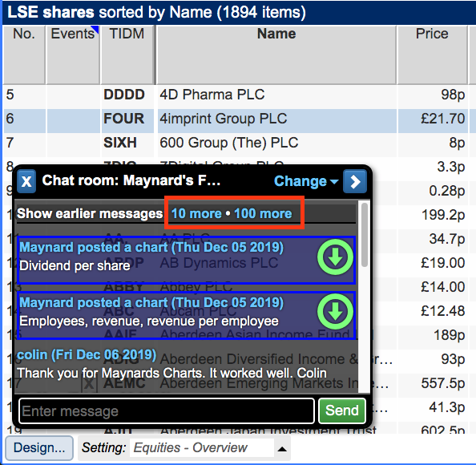476x465 pixels.
Task: Sort by the TIDM column header
Action: tap(127, 55)
